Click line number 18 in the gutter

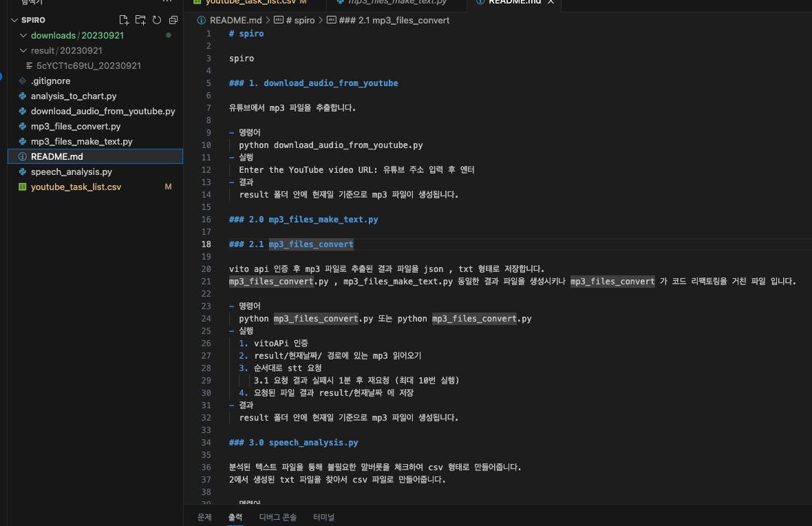click(206, 244)
